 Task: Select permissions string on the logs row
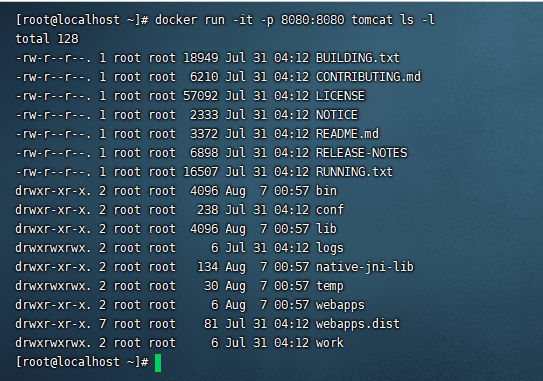click(x=53, y=248)
